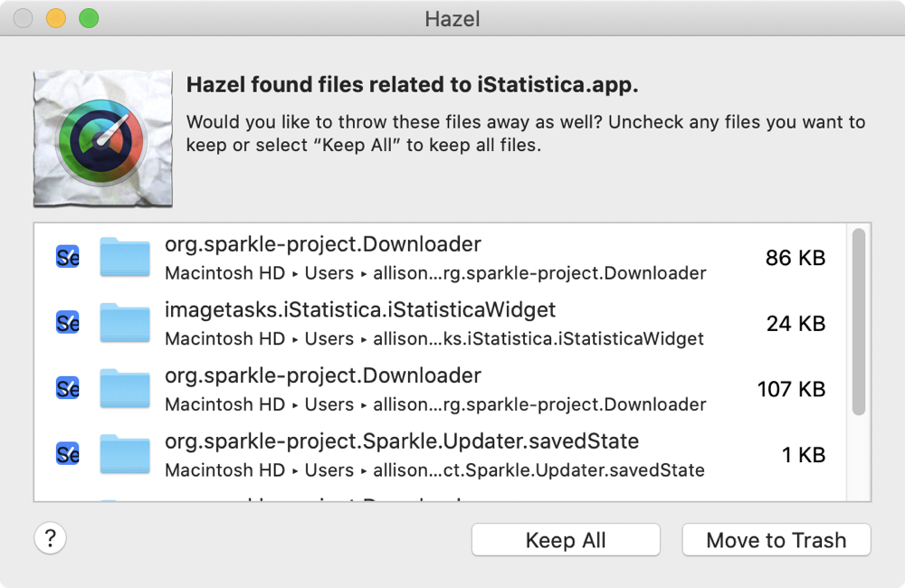Deselect the Sparkle.Updater.savedState checkbox
Screen dimensions: 905x588
(x=68, y=453)
